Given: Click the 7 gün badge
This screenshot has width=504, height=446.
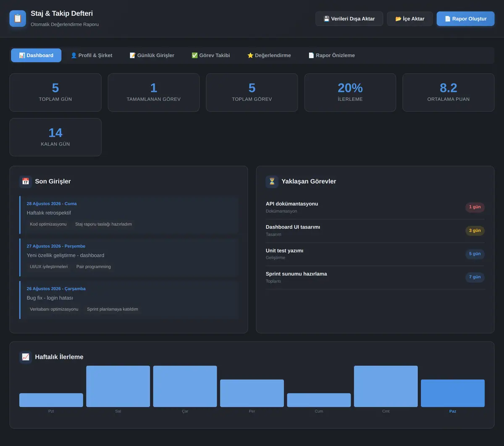Looking at the screenshot, I should 475,277.
